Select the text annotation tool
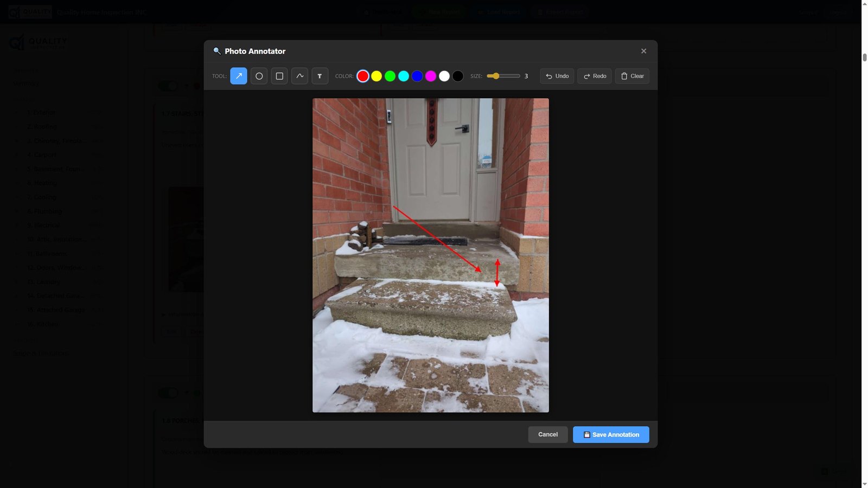The height and width of the screenshot is (488, 868). coord(320,76)
